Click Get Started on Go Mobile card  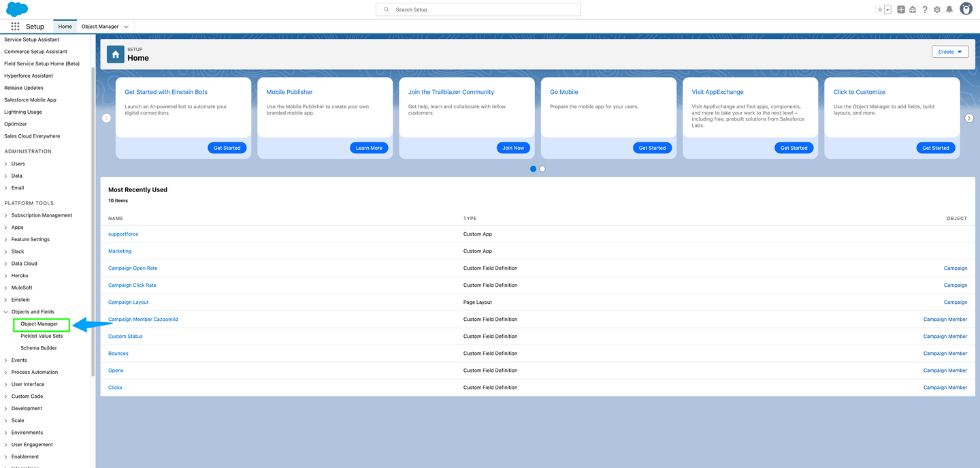pyautogui.click(x=652, y=148)
